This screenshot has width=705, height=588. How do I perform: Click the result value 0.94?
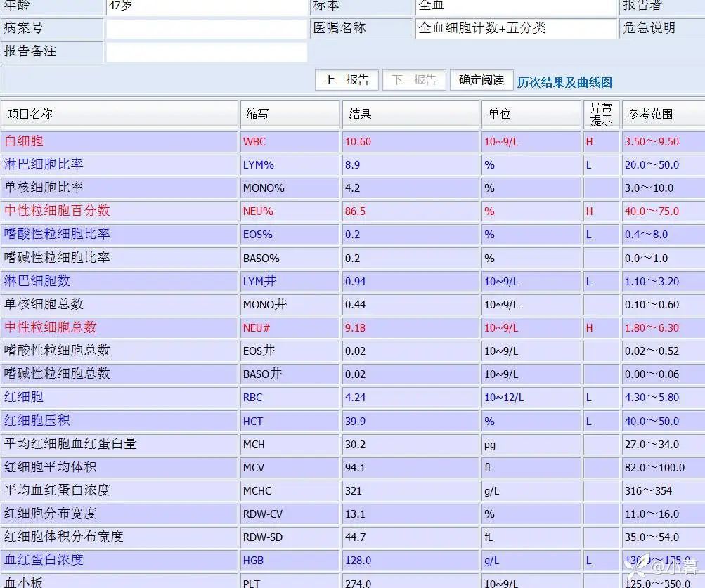355,282
